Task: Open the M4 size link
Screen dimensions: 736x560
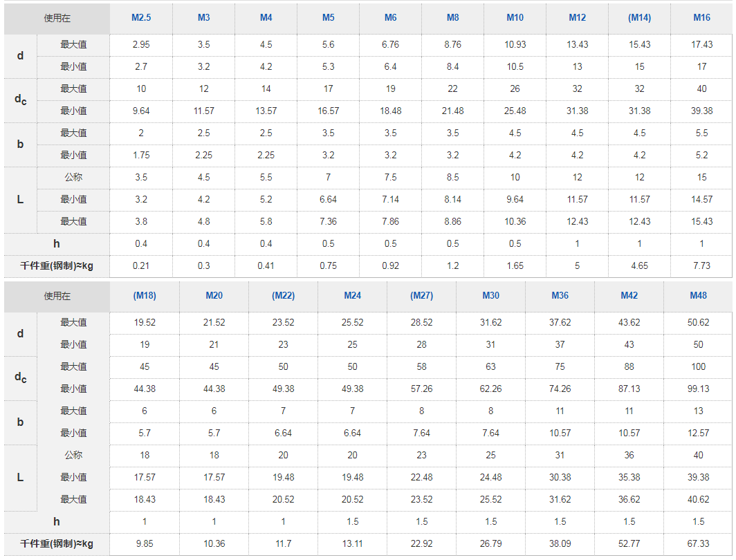Action: click(x=266, y=18)
